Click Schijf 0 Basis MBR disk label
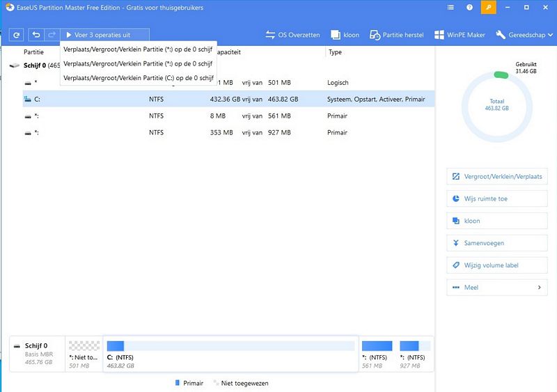 point(37,354)
